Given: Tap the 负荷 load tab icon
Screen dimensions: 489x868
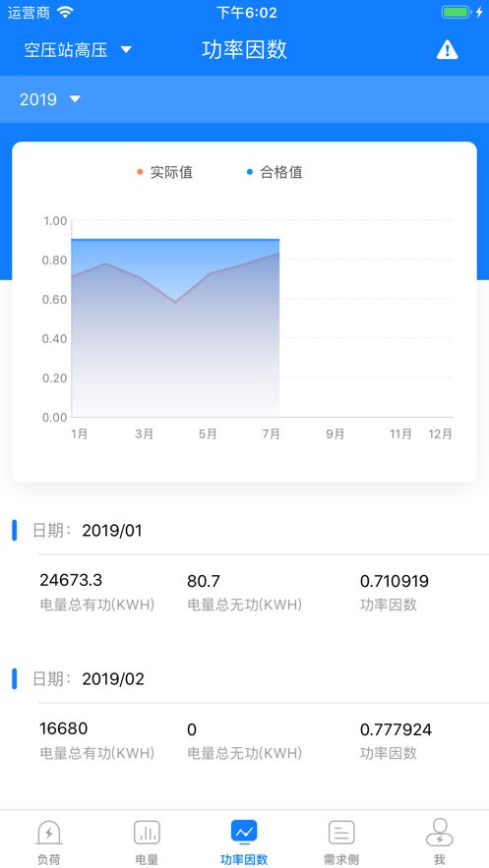Looking at the screenshot, I should (x=49, y=832).
